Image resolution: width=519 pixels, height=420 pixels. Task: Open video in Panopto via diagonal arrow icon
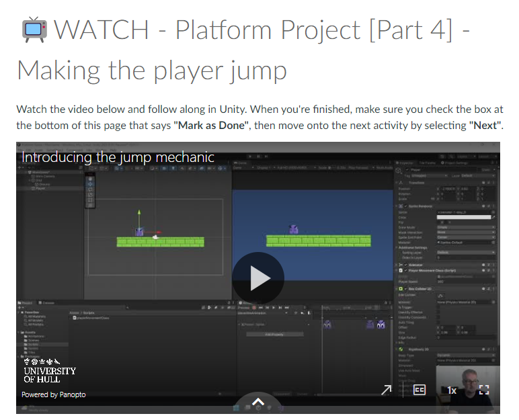[x=387, y=390]
